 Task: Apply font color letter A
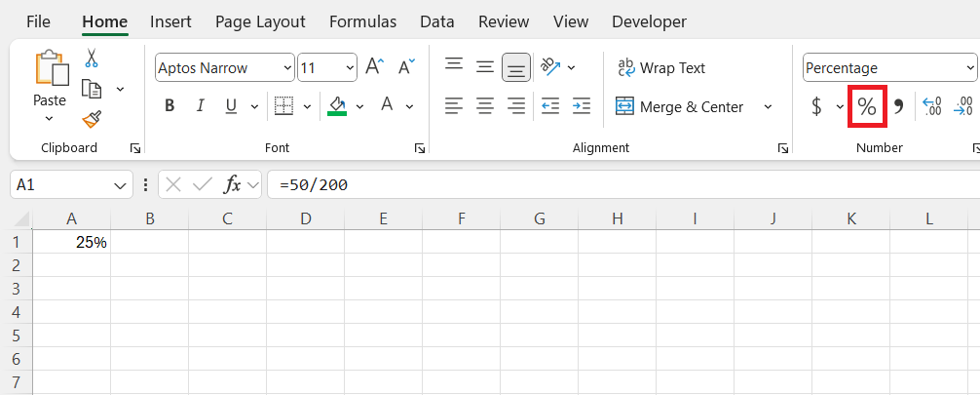click(x=387, y=104)
